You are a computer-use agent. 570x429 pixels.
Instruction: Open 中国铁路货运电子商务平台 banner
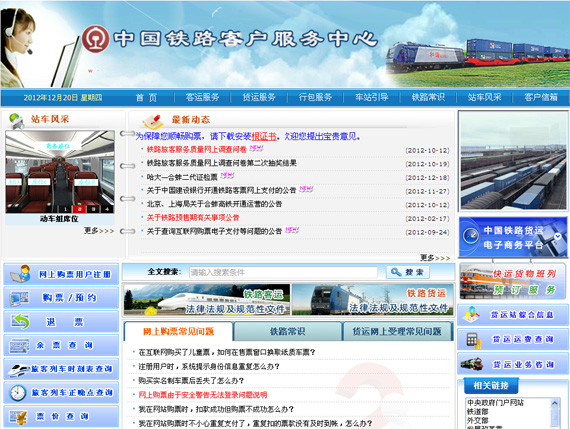click(x=513, y=237)
